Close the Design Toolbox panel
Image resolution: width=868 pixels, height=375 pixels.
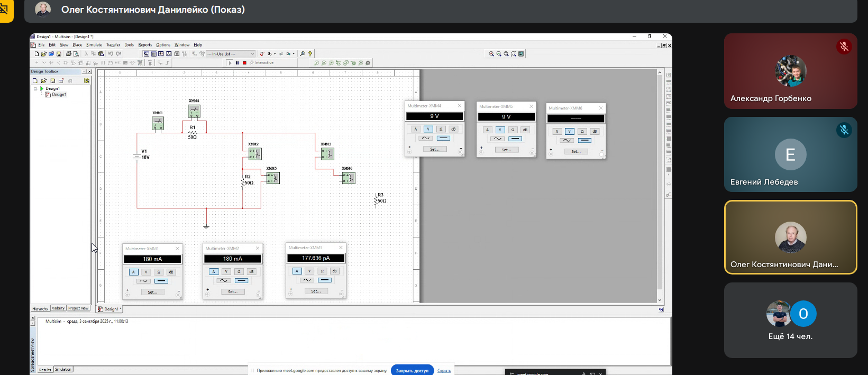89,71
